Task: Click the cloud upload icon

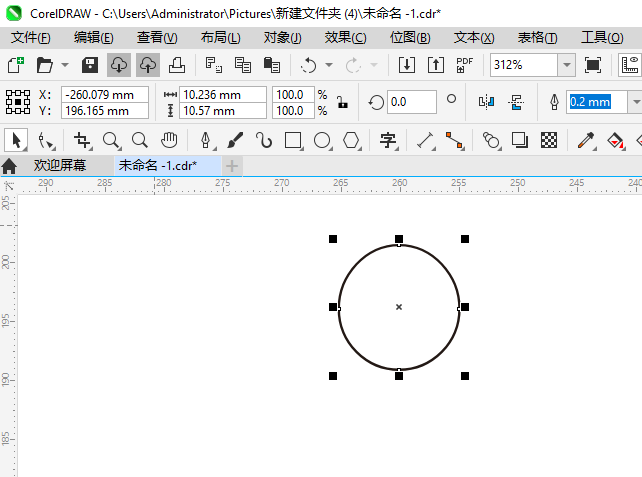Action: 148,65
